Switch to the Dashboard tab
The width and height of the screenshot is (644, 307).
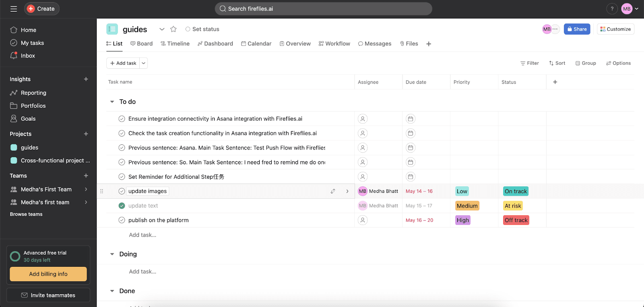click(x=215, y=44)
